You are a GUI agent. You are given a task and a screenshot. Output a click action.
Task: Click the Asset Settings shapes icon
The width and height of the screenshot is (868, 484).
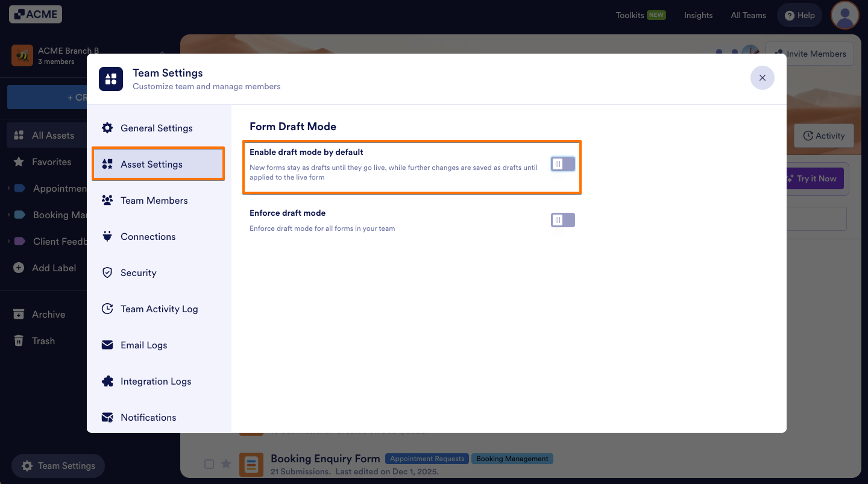tap(107, 164)
